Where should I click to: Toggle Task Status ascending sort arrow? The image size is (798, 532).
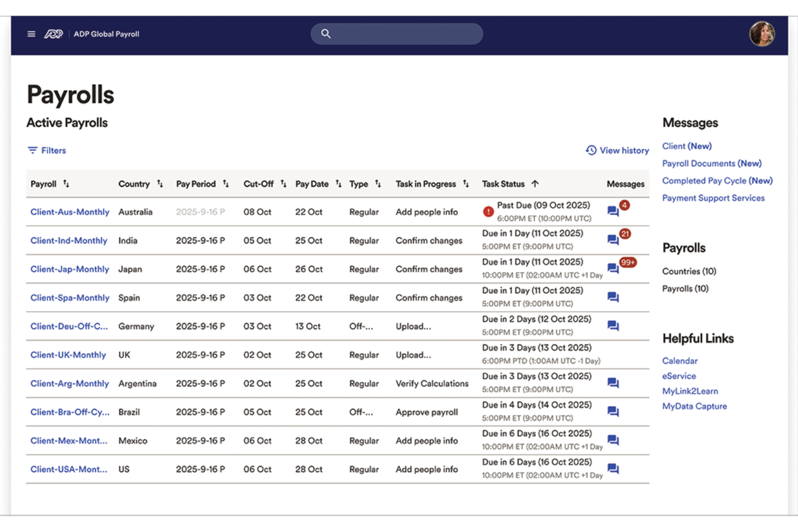click(x=535, y=184)
